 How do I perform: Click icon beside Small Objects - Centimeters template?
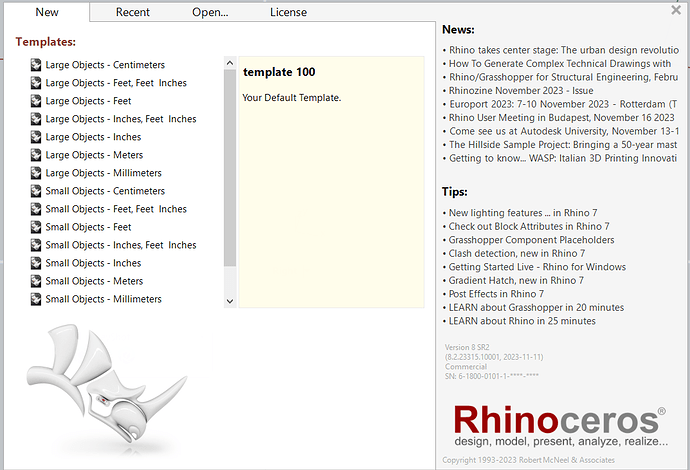click(x=36, y=191)
